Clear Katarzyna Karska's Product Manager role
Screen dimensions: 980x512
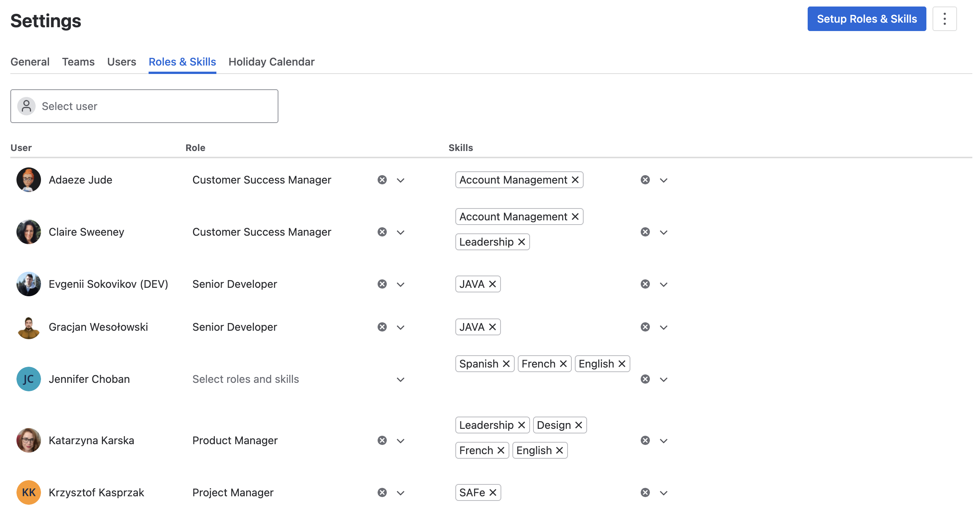coord(382,440)
